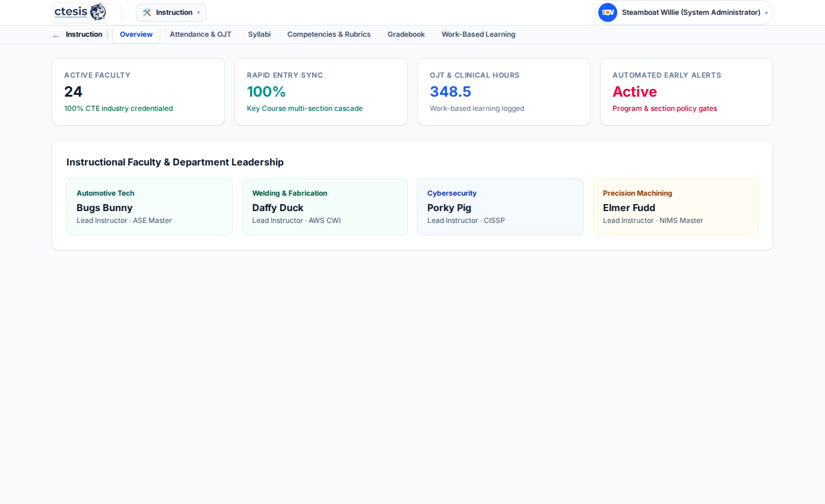Select the OJT & Clinical Hours card
Image resolution: width=825 pixels, height=504 pixels.
[504, 92]
